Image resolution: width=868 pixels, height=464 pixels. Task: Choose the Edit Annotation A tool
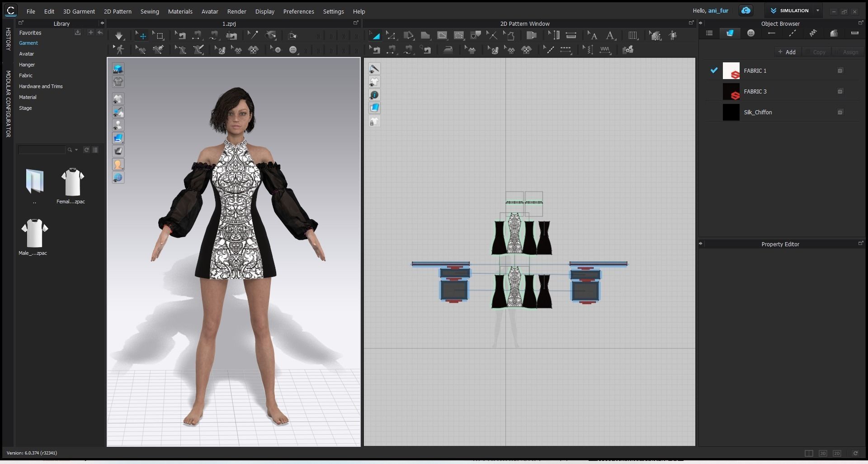(x=592, y=36)
